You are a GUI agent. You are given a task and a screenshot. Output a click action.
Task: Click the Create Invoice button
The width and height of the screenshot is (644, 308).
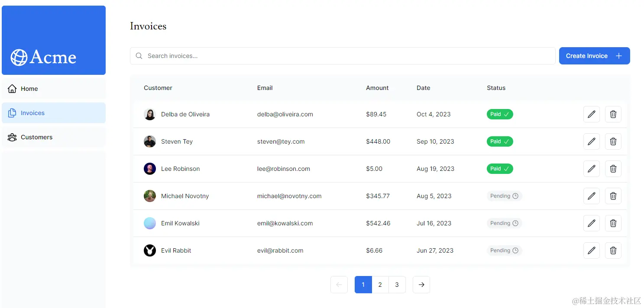coord(594,56)
